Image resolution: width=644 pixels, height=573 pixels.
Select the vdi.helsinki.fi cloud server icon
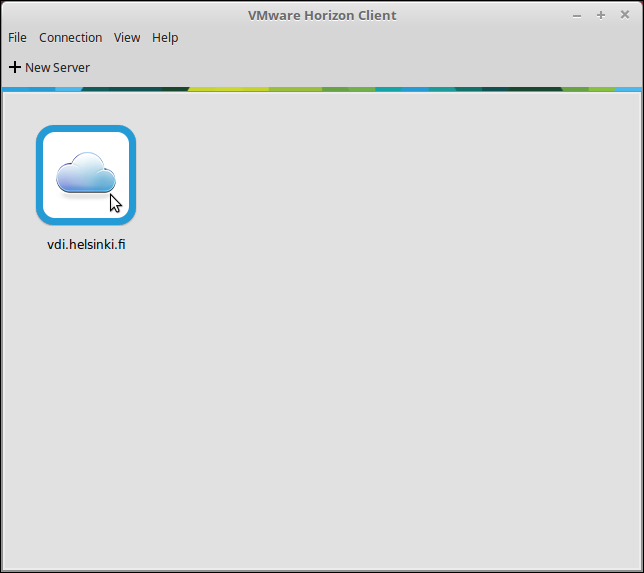pos(86,175)
